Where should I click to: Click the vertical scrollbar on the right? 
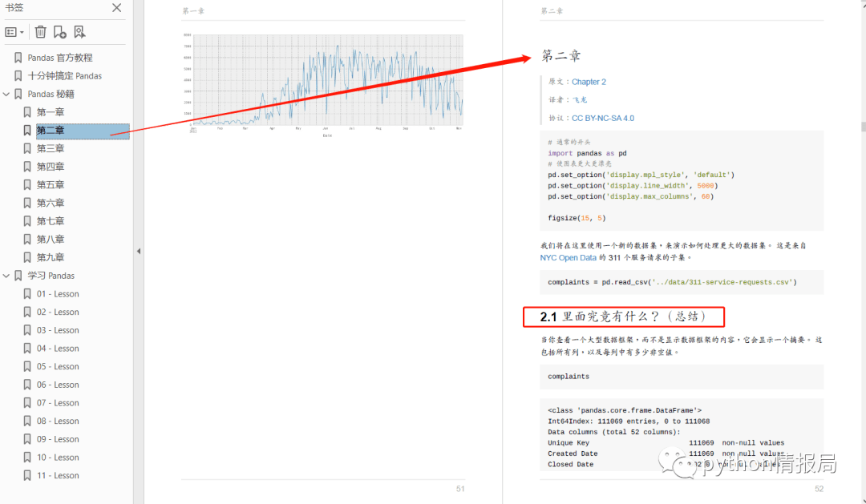tap(862, 126)
